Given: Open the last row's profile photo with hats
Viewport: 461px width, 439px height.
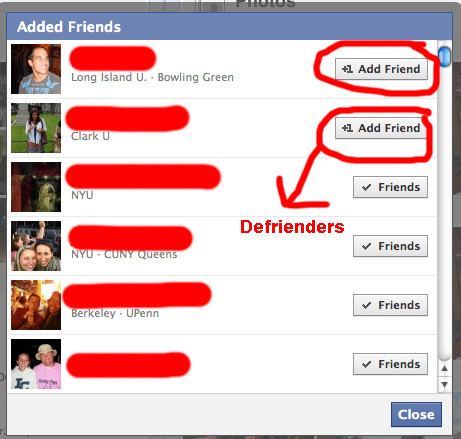Looking at the screenshot, I should 36,364.
